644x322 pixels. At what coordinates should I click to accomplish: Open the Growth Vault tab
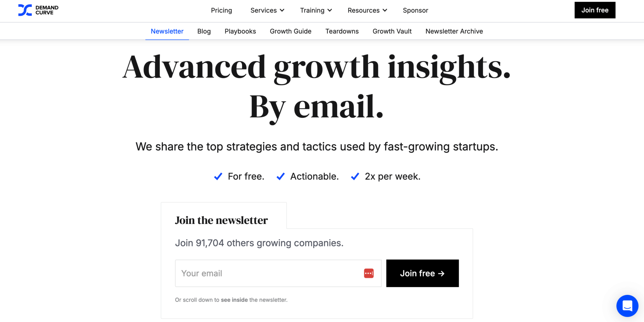point(392,31)
